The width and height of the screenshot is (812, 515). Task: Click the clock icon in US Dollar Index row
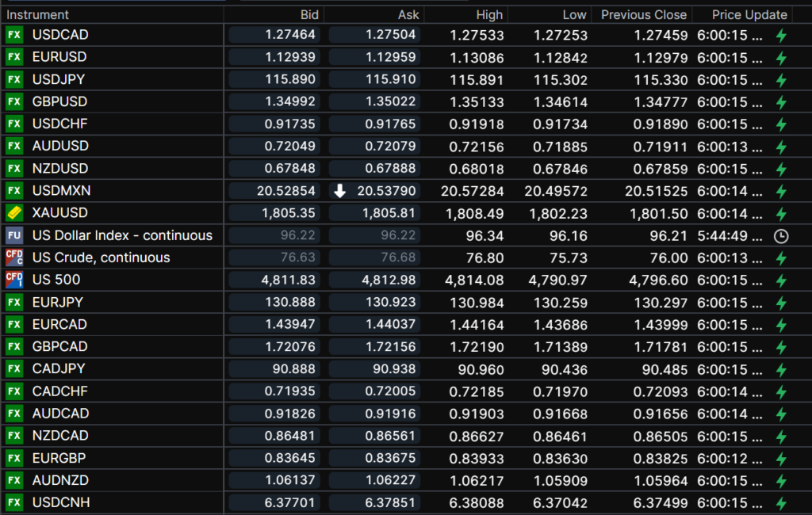coord(780,235)
